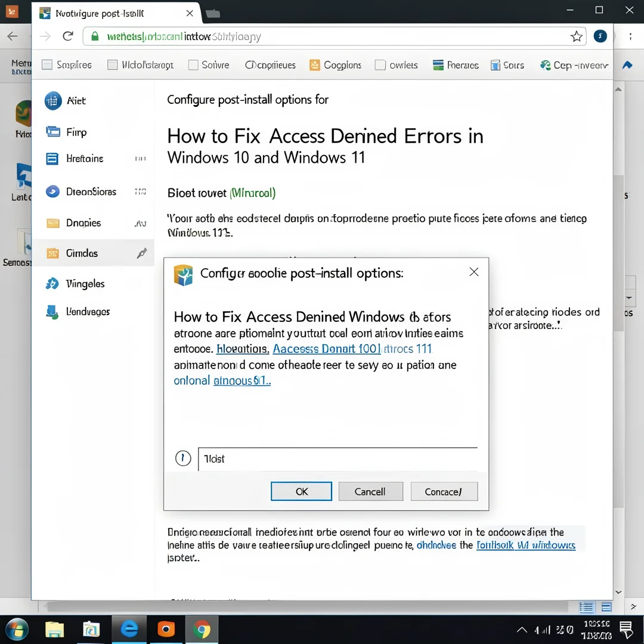
Task: Close the post-install options dialog
Action: click(474, 272)
